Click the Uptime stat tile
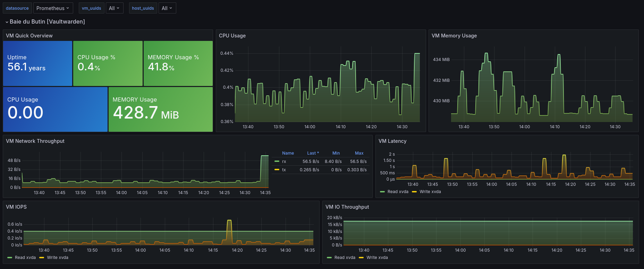644x269 pixels. [37, 63]
